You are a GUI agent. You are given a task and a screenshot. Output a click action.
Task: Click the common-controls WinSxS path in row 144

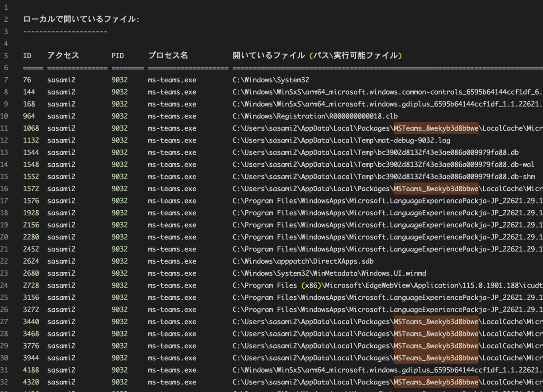[x=388, y=92]
